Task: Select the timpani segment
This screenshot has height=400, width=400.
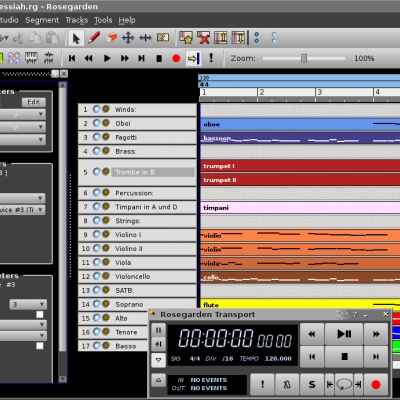Action: 300,208
